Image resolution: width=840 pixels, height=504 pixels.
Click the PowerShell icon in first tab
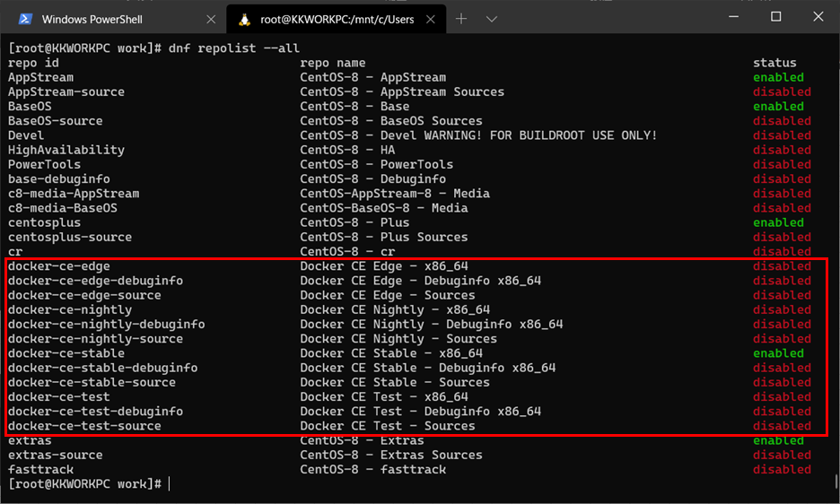pos(24,20)
